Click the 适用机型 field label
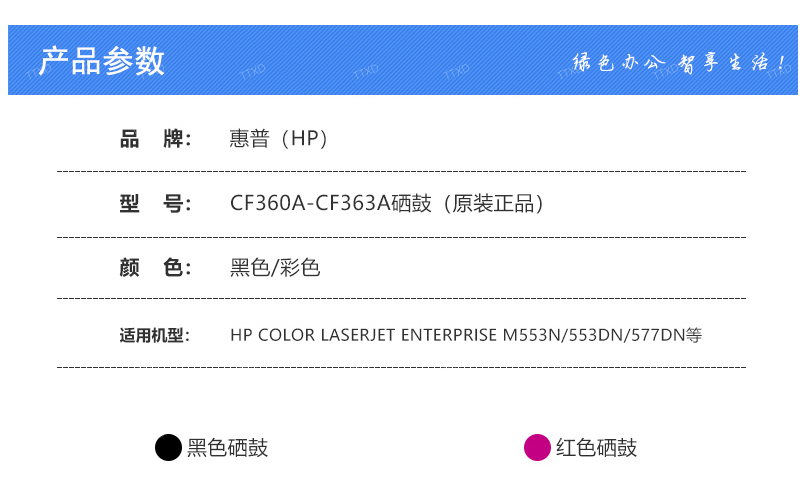Image resolution: width=803 pixels, height=504 pixels. click(x=155, y=335)
